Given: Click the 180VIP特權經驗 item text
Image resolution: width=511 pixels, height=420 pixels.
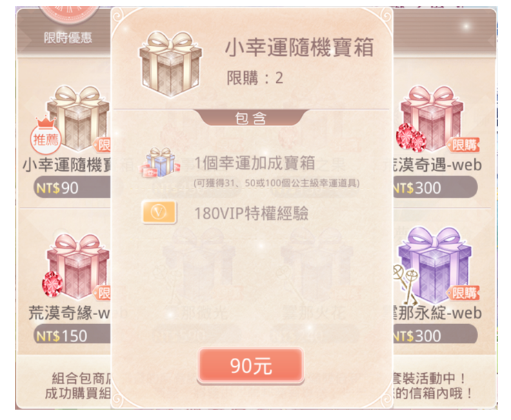Looking at the screenshot, I should click(251, 213).
